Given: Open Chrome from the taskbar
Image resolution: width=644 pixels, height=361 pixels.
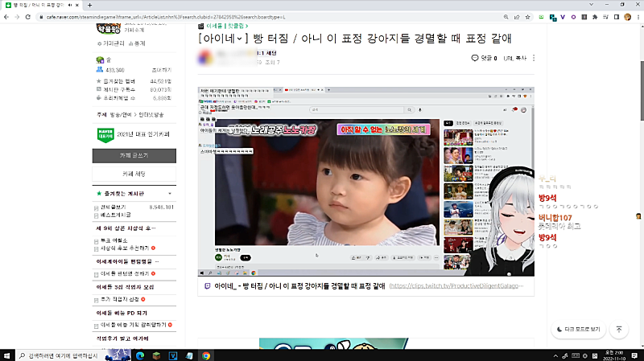Looking at the screenshot, I should coord(206,355).
